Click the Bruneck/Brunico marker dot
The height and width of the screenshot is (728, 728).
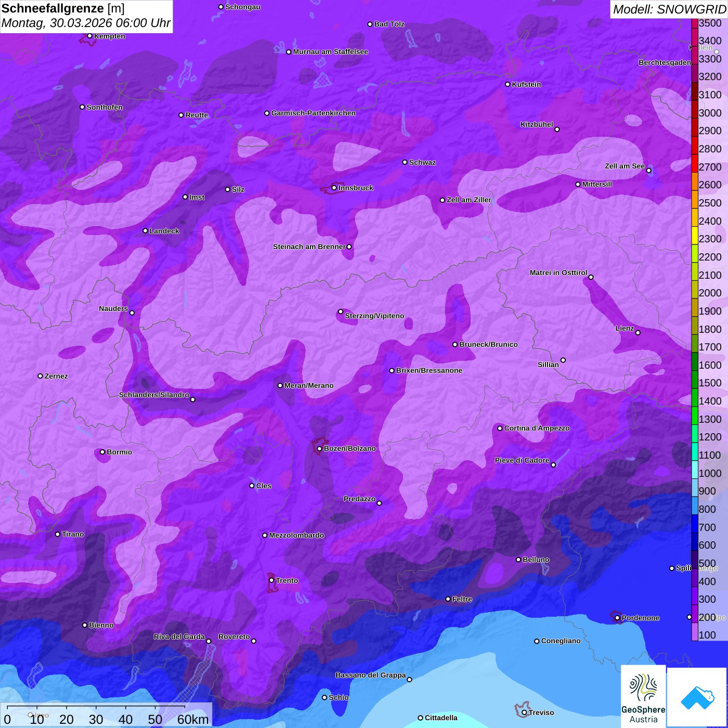click(454, 344)
